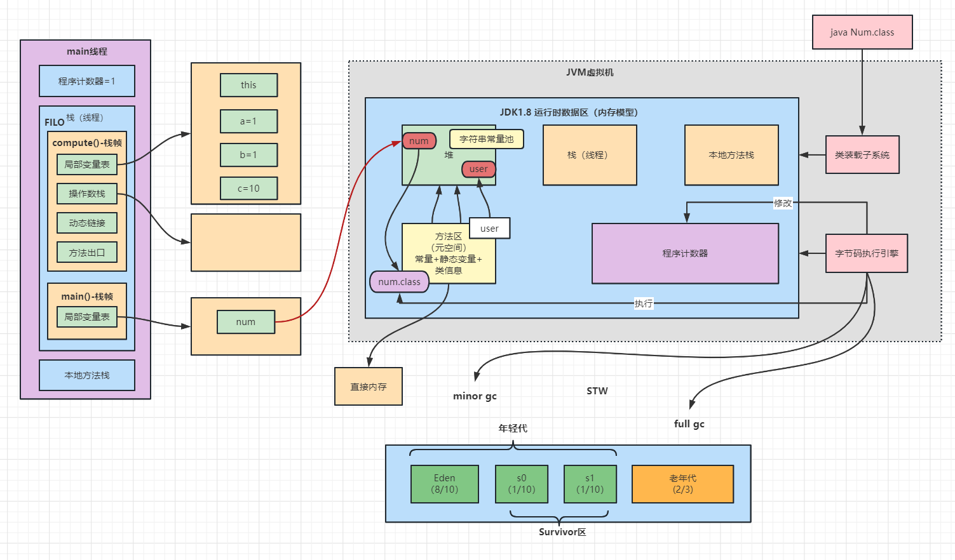Toggle the Eden (8/10) region

click(x=445, y=483)
